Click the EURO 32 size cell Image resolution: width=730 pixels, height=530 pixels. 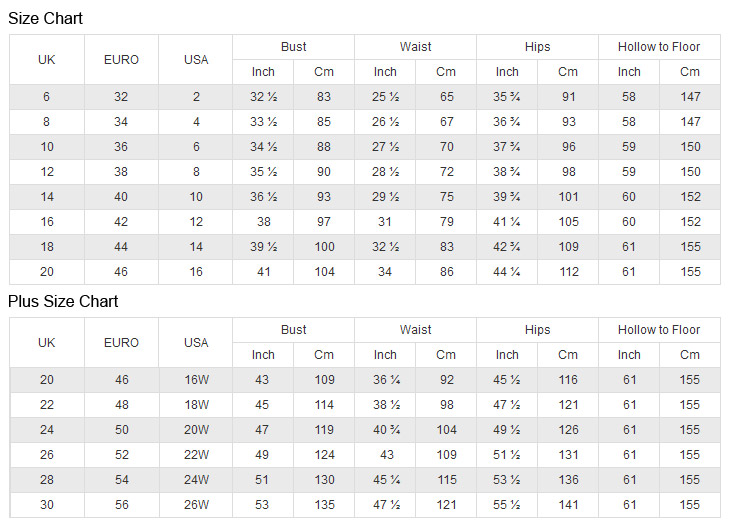121,97
